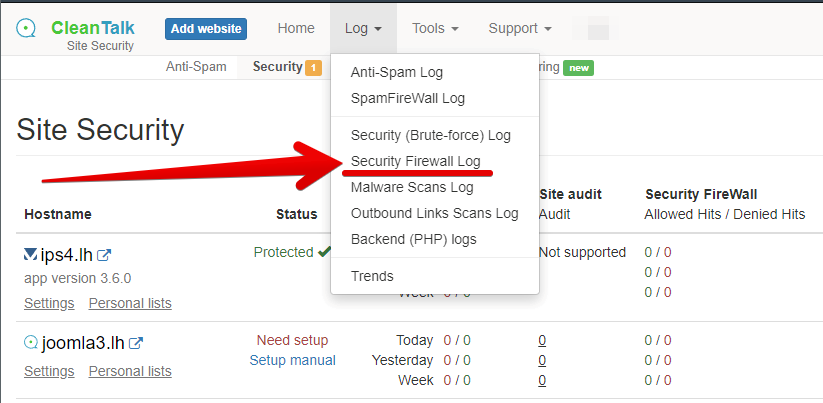Viewport: 823px width, 403px height.
Task: Open external link icon next to ips4.lh
Action: pyautogui.click(x=104, y=256)
